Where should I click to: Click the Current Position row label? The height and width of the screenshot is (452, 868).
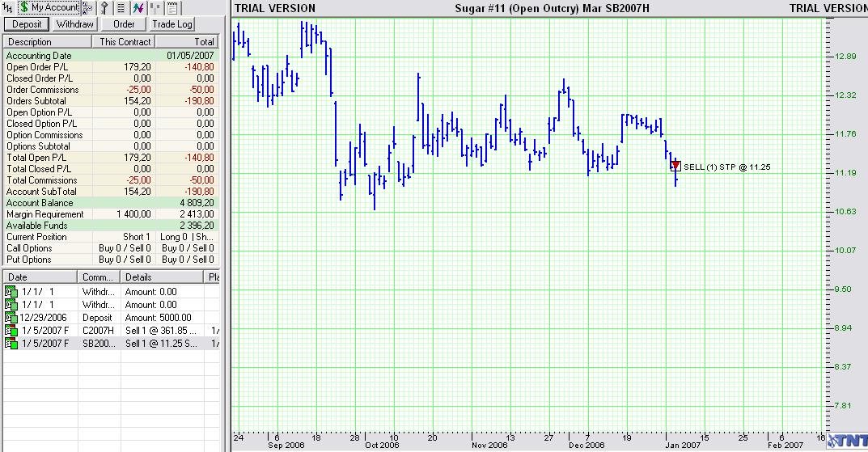[36, 237]
